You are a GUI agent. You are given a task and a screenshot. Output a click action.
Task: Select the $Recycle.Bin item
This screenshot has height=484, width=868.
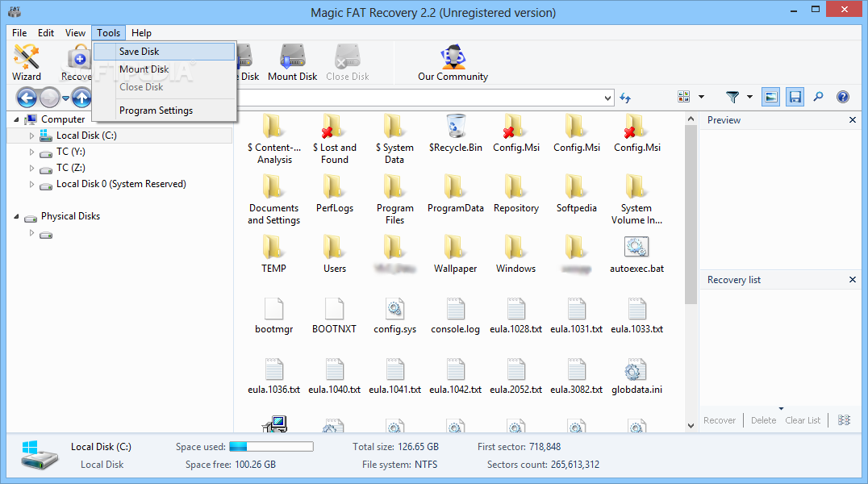pyautogui.click(x=456, y=133)
